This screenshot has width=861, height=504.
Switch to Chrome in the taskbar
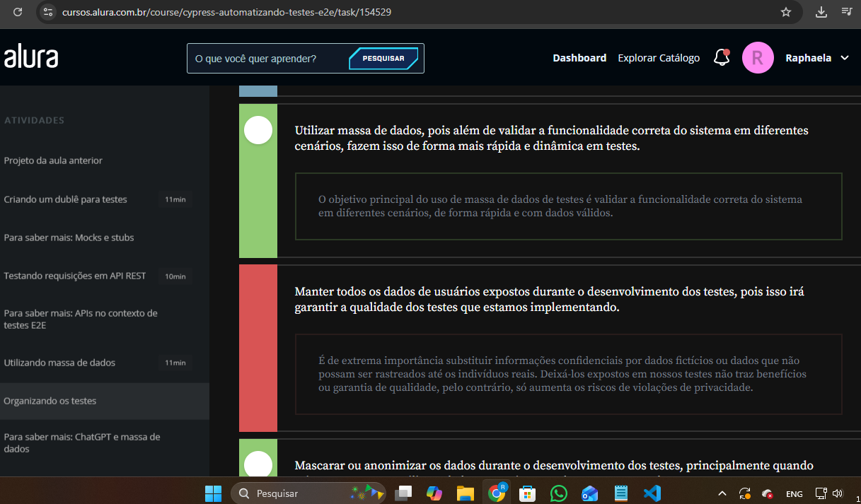point(497,493)
